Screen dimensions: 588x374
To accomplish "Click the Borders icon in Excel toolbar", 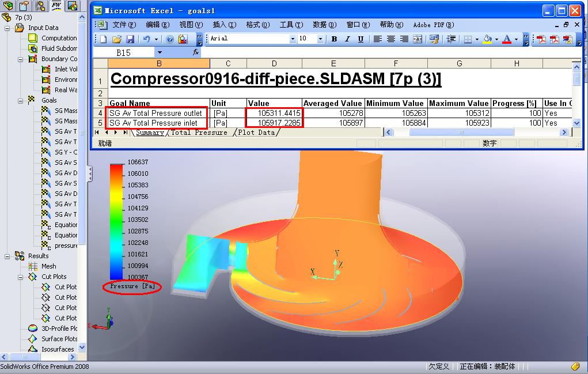I will click(x=468, y=39).
